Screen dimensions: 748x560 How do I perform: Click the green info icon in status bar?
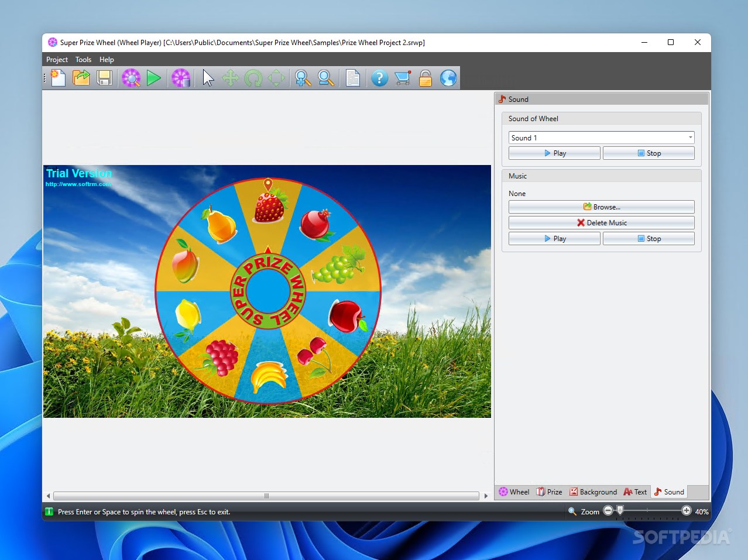tap(49, 511)
